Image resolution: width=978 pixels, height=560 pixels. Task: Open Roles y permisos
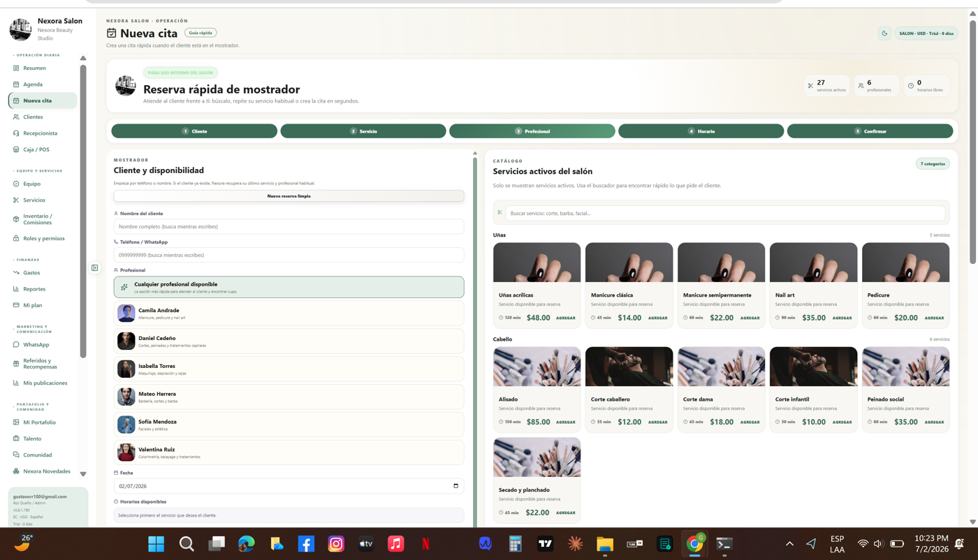click(x=43, y=238)
